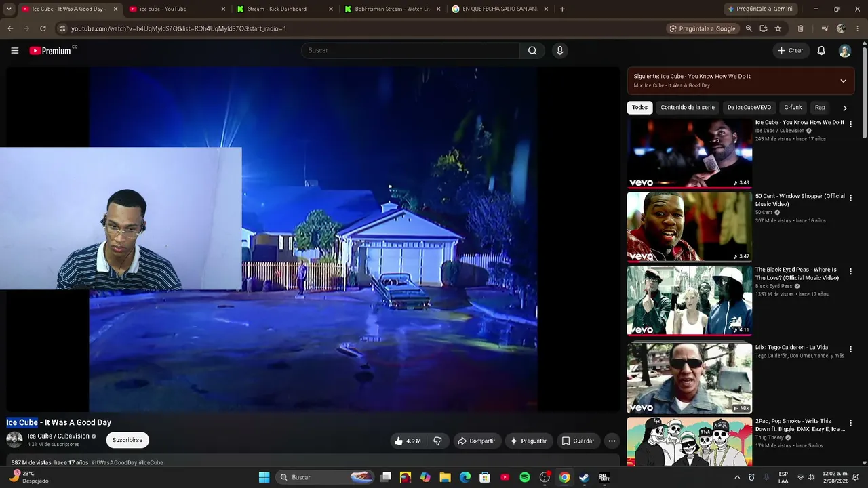Like the Ice Cube video
Image resolution: width=868 pixels, height=488 pixels.
coord(407,441)
